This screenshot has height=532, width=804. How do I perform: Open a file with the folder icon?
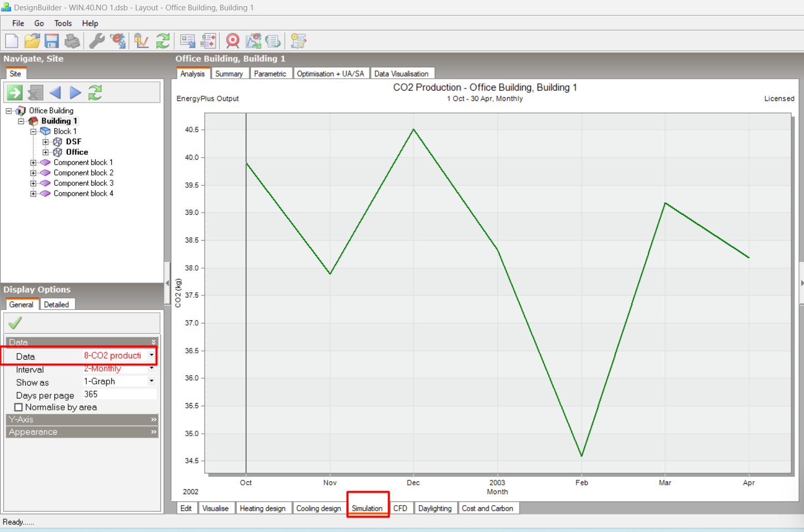tap(32, 40)
